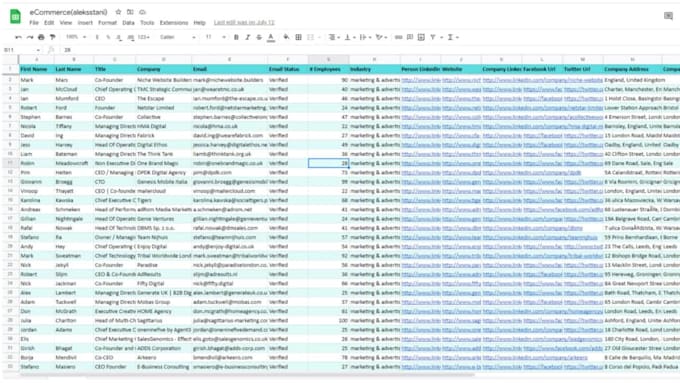Viewport: 680px width, 383px height.
Task: Open the File menu
Action: coord(34,23)
